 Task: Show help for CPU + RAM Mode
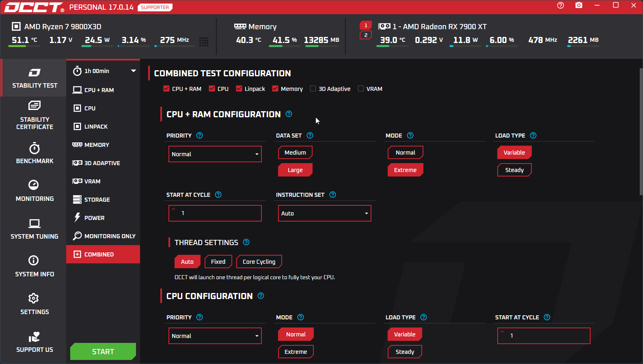click(x=410, y=136)
